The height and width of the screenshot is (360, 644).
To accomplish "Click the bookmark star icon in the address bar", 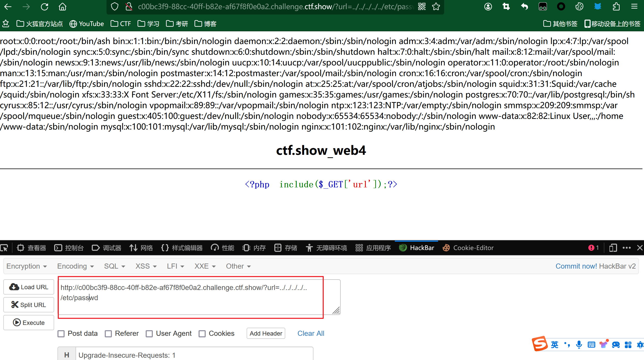I will click(436, 7).
